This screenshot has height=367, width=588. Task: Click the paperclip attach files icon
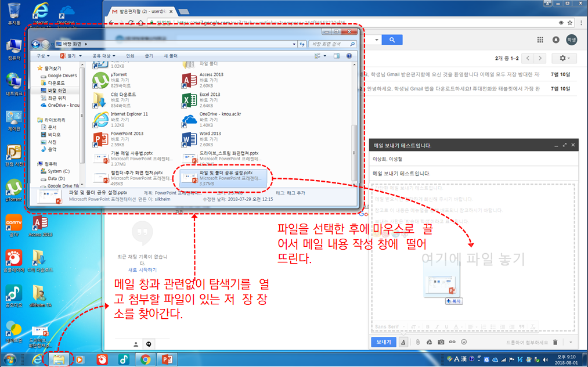coord(418,342)
